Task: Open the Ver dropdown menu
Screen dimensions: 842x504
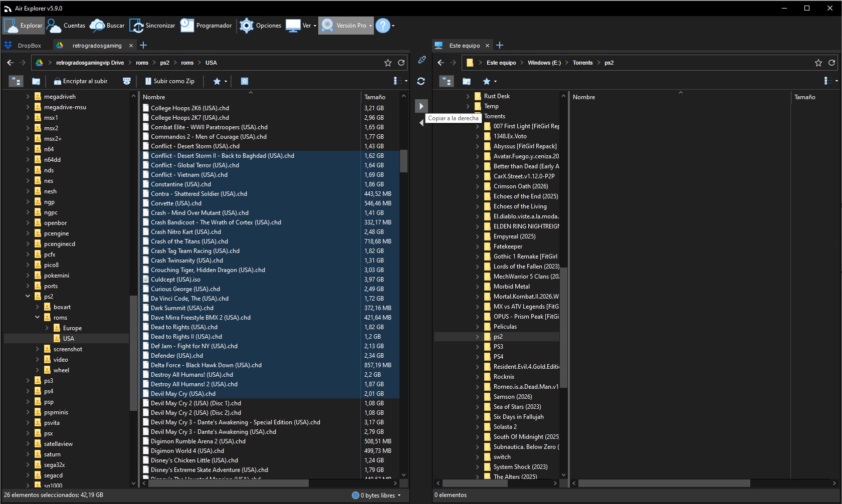Action: [x=301, y=26]
